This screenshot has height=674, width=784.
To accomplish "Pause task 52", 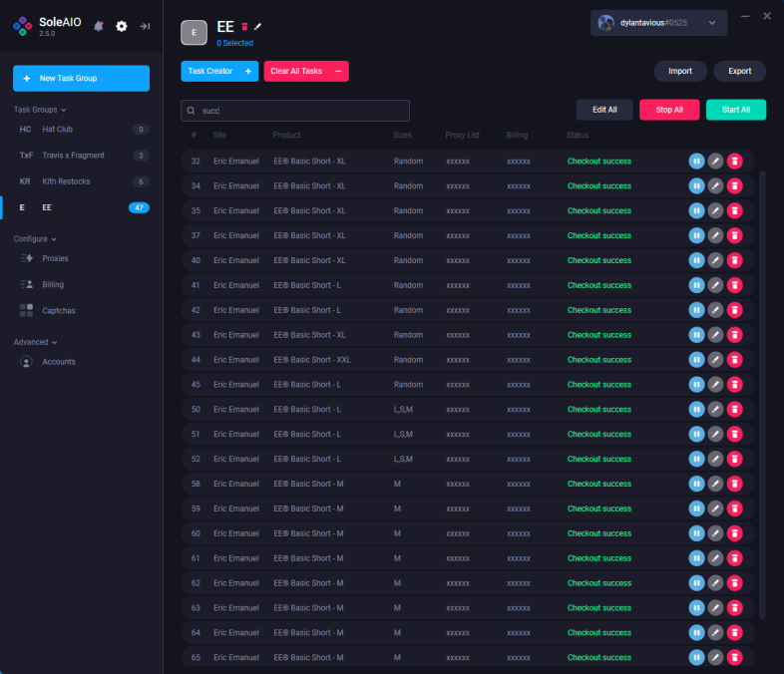I will click(696, 459).
